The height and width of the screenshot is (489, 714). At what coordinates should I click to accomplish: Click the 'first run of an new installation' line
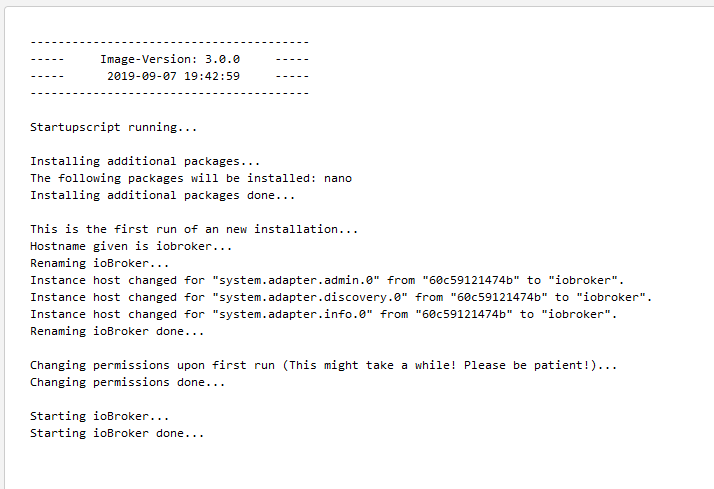[x=194, y=229]
